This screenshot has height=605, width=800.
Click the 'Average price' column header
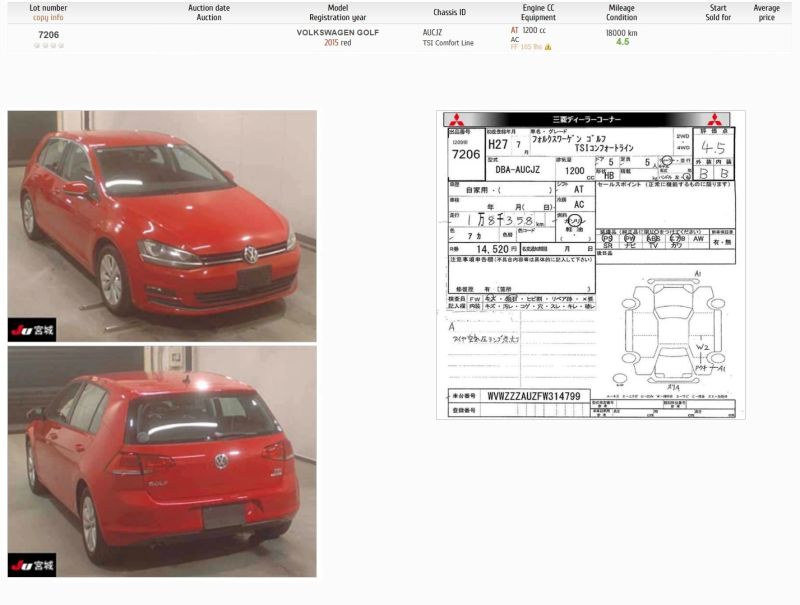(766, 13)
